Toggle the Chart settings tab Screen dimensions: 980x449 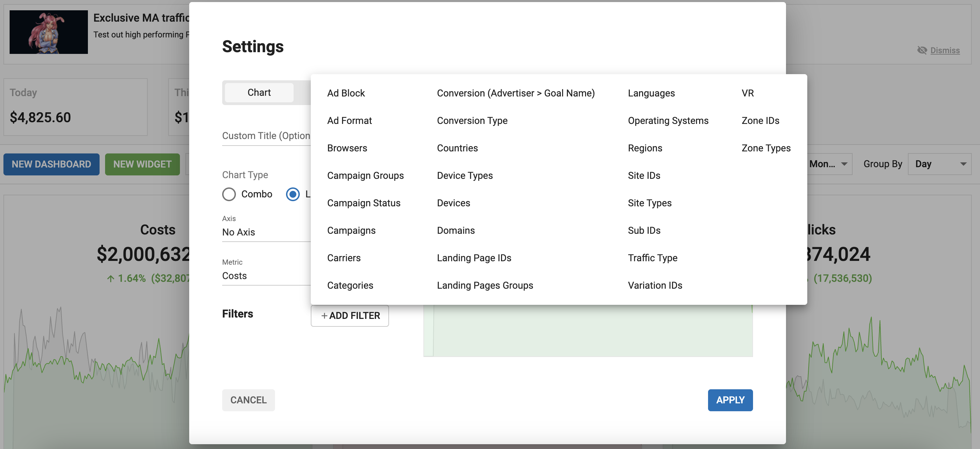[259, 92]
